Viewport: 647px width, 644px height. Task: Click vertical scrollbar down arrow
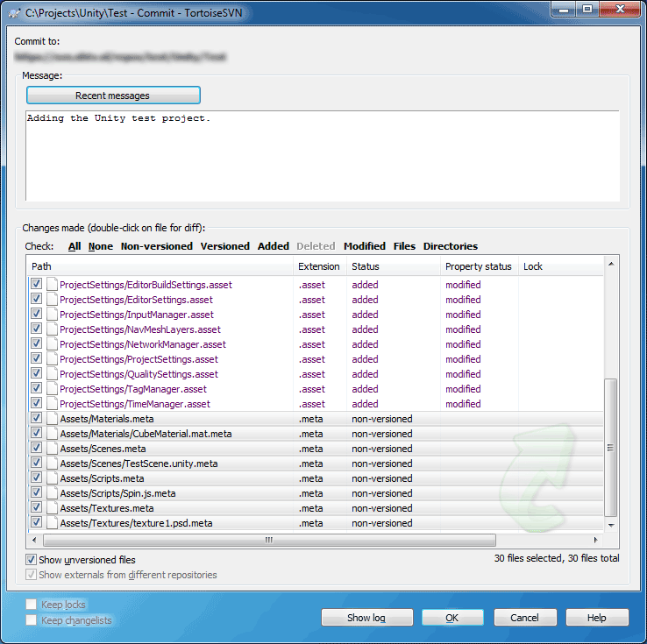[611, 525]
